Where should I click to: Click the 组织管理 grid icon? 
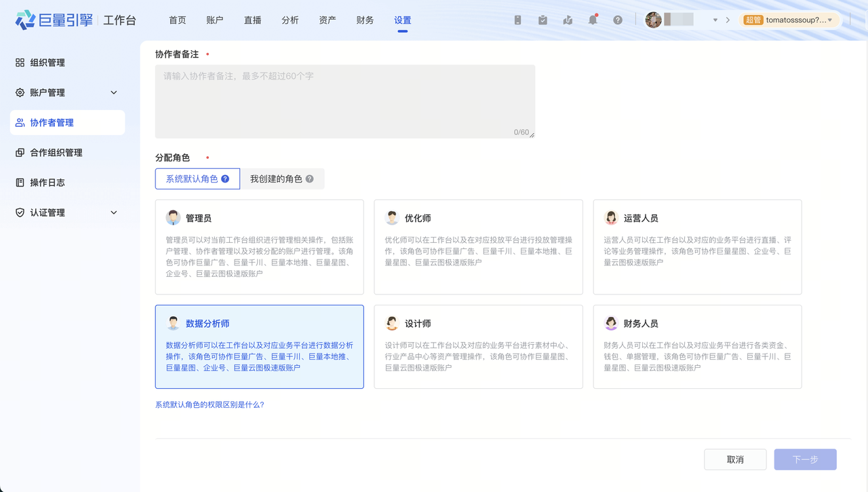tap(20, 62)
